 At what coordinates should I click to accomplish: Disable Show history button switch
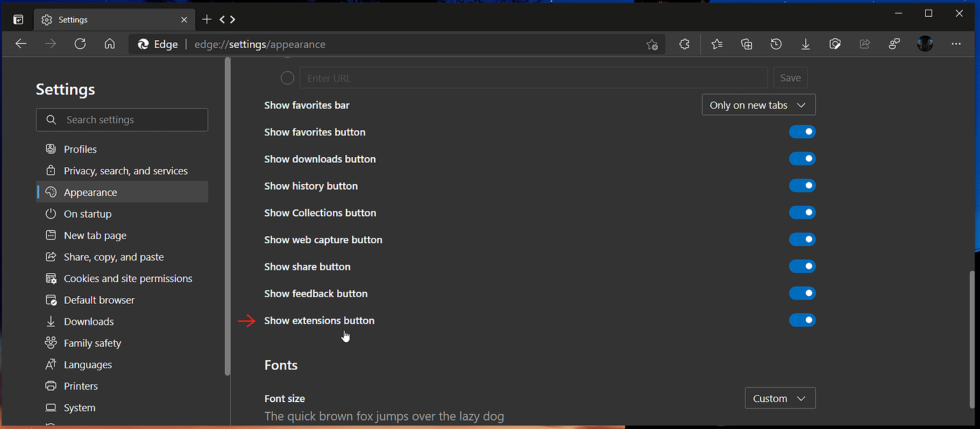click(x=803, y=185)
